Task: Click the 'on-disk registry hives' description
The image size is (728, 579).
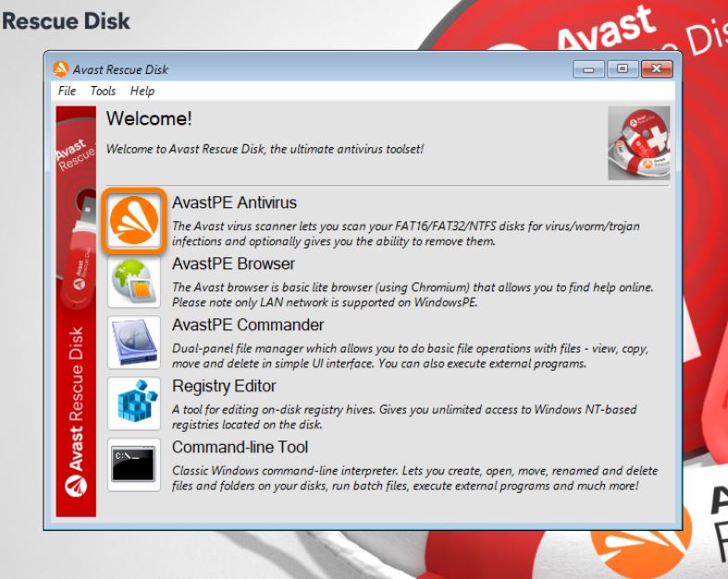Action: tap(404, 417)
